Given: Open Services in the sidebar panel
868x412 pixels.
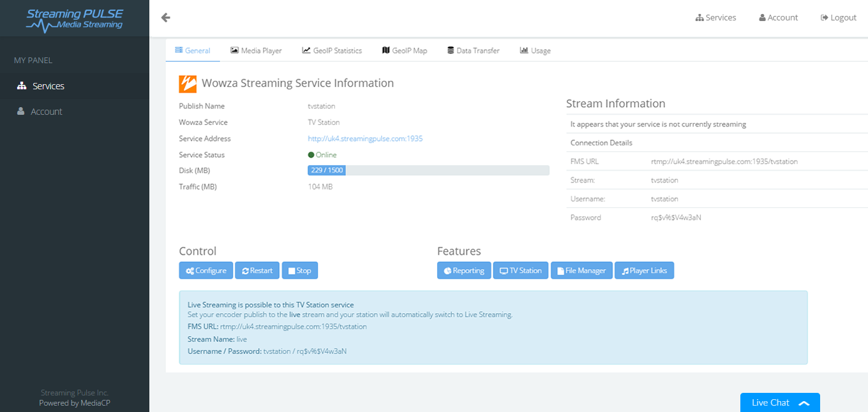Looking at the screenshot, I should [75, 86].
